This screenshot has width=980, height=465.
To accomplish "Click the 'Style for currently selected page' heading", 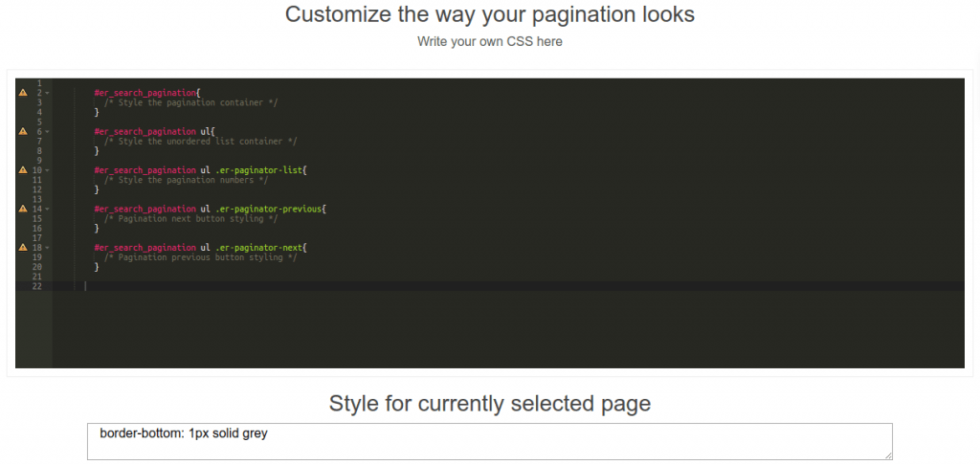I will [490, 404].
